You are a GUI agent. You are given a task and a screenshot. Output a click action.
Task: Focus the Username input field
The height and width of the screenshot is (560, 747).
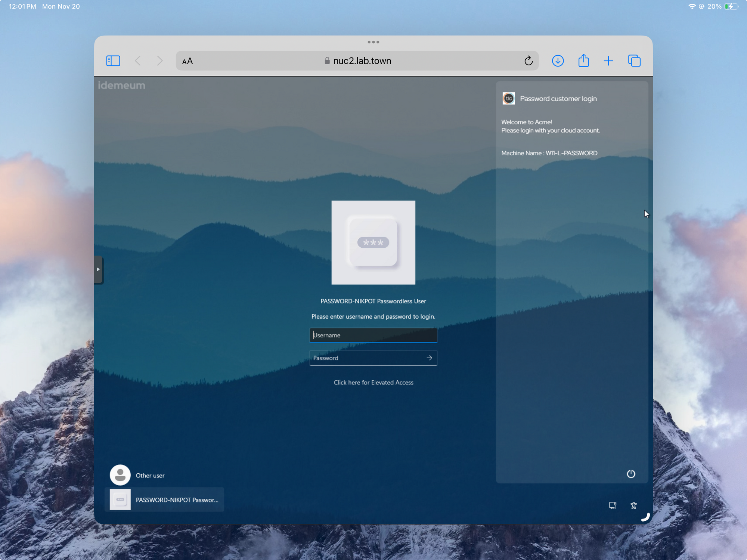click(373, 335)
